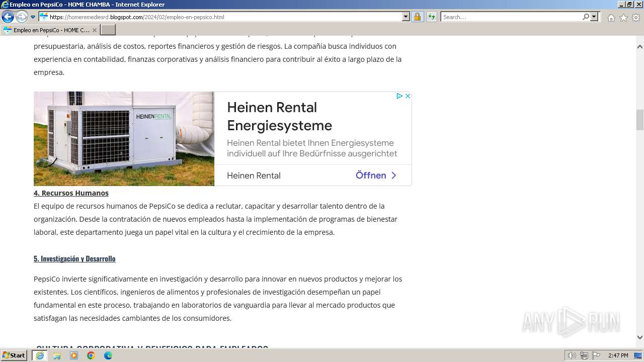This screenshot has height=362, width=644.
Task: Go back with the Back arrow button
Action: pyautogui.click(x=8, y=17)
